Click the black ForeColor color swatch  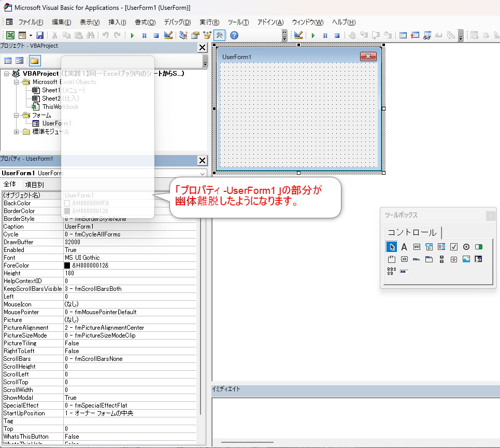[67, 265]
